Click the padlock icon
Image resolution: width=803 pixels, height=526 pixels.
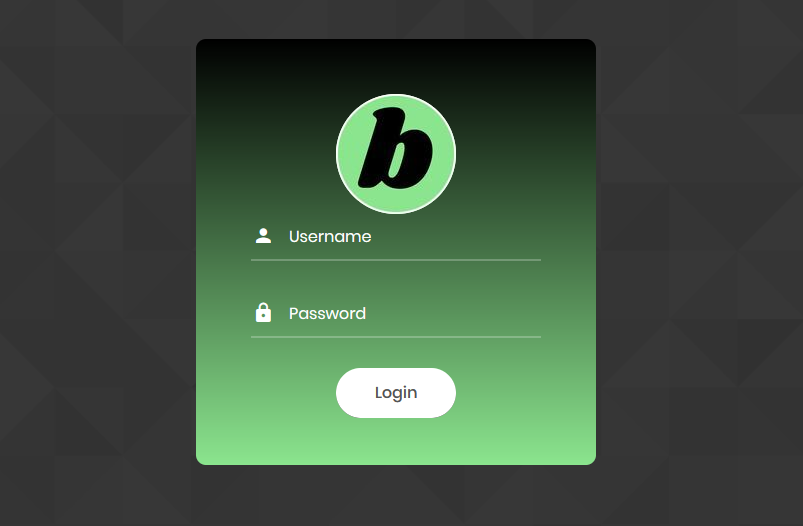click(263, 312)
